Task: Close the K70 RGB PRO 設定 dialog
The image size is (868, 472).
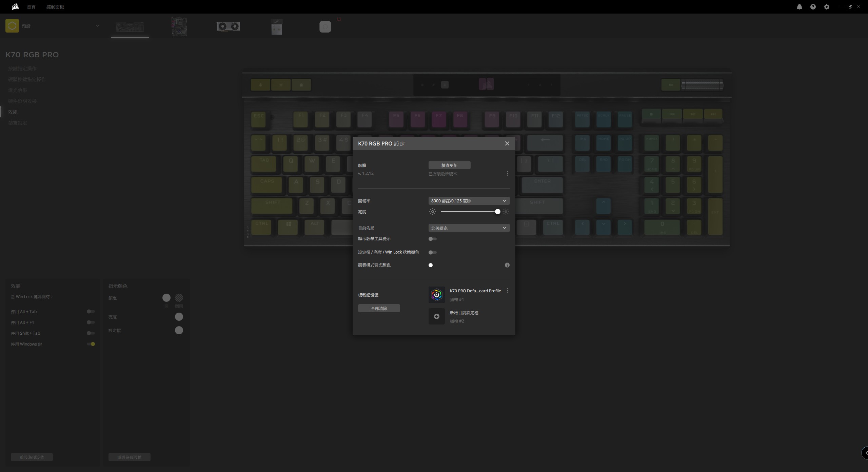Action: click(507, 143)
